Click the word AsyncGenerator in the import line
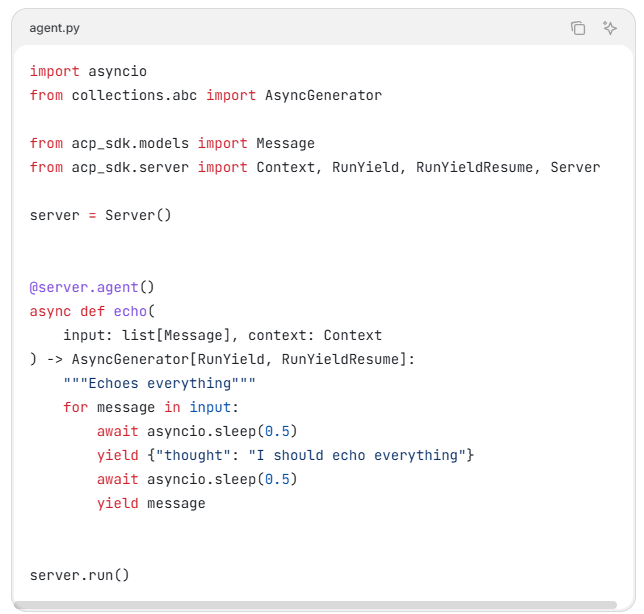 point(323,95)
